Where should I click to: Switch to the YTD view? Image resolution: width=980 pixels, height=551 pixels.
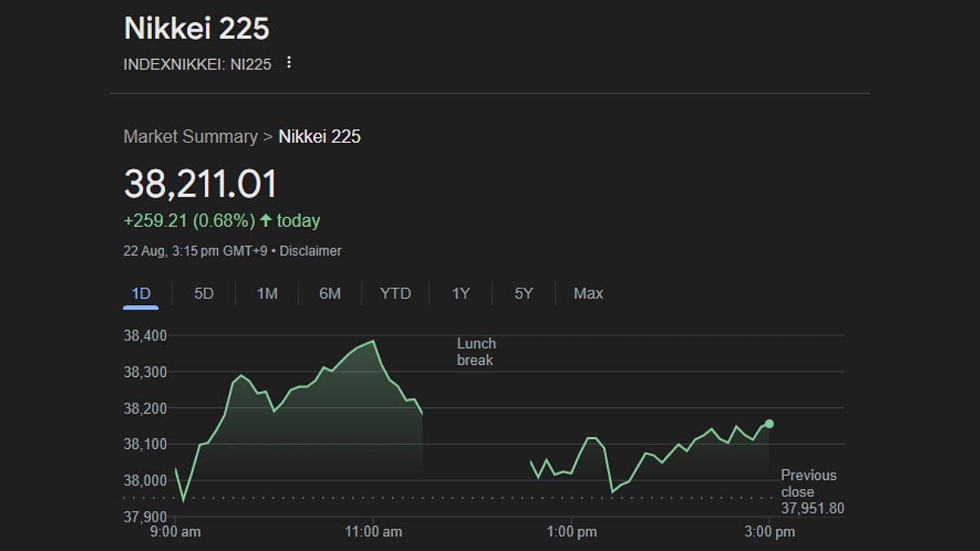(395, 293)
